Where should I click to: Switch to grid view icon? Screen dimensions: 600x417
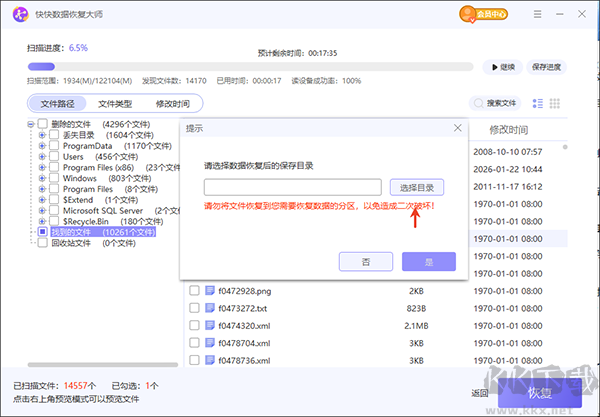click(x=554, y=103)
